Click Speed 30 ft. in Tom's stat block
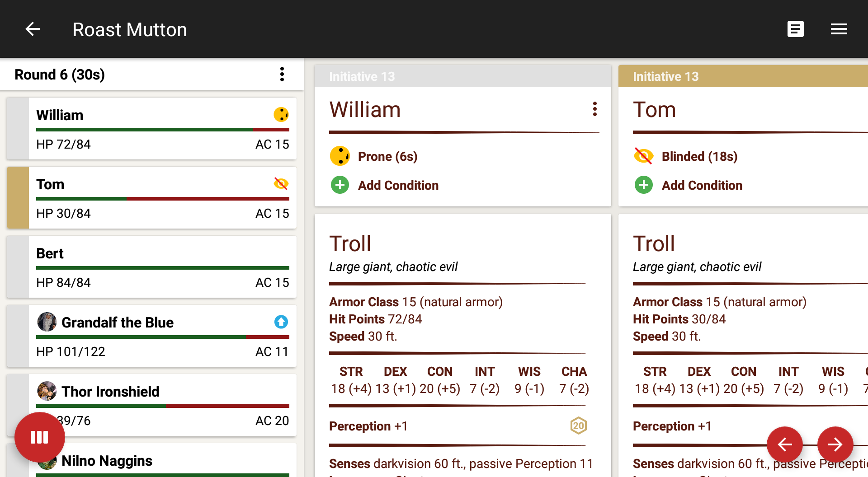This screenshot has width=868, height=477. (x=667, y=336)
